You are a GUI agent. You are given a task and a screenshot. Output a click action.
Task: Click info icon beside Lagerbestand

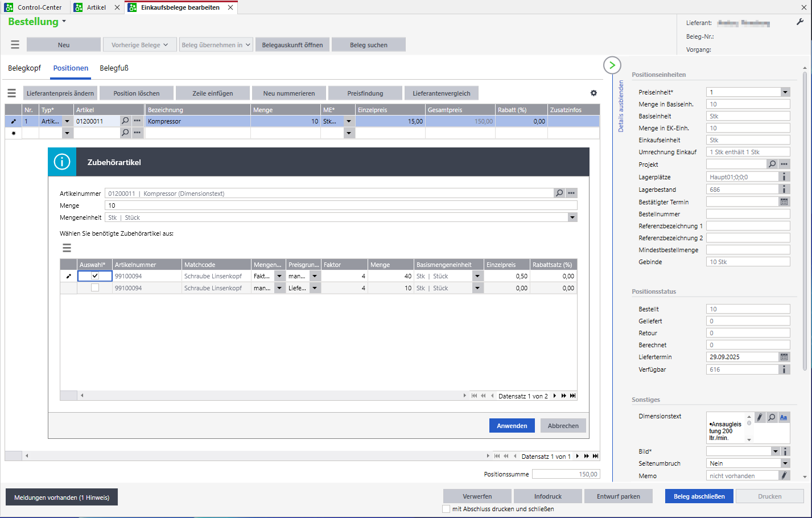pyautogui.click(x=784, y=190)
